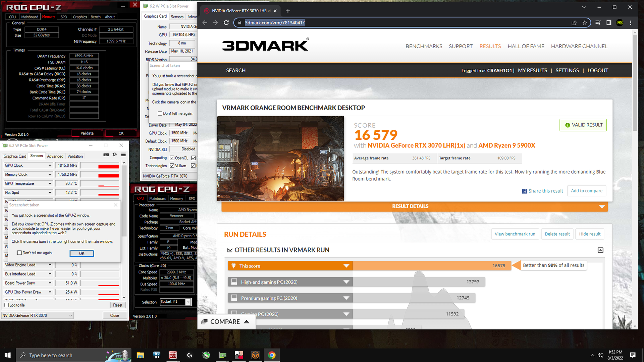The width and height of the screenshot is (644, 362).
Task: Open a new Chrome tab with plus
Action: [288, 11]
